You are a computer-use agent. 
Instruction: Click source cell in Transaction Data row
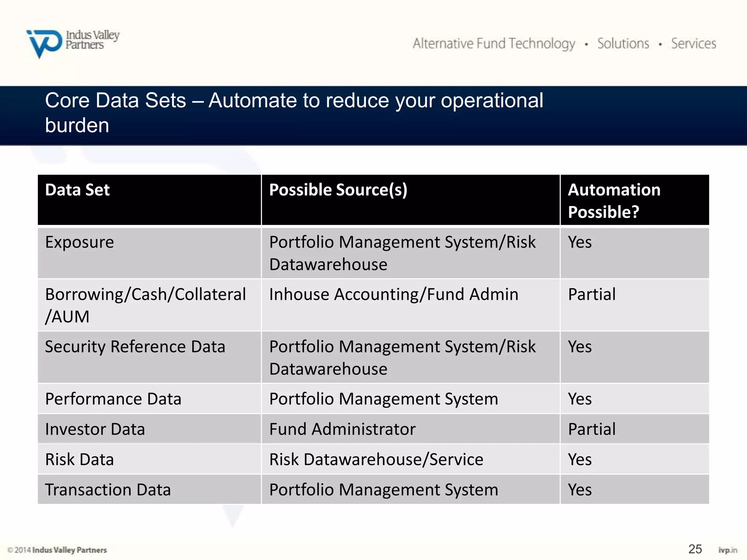point(411,489)
